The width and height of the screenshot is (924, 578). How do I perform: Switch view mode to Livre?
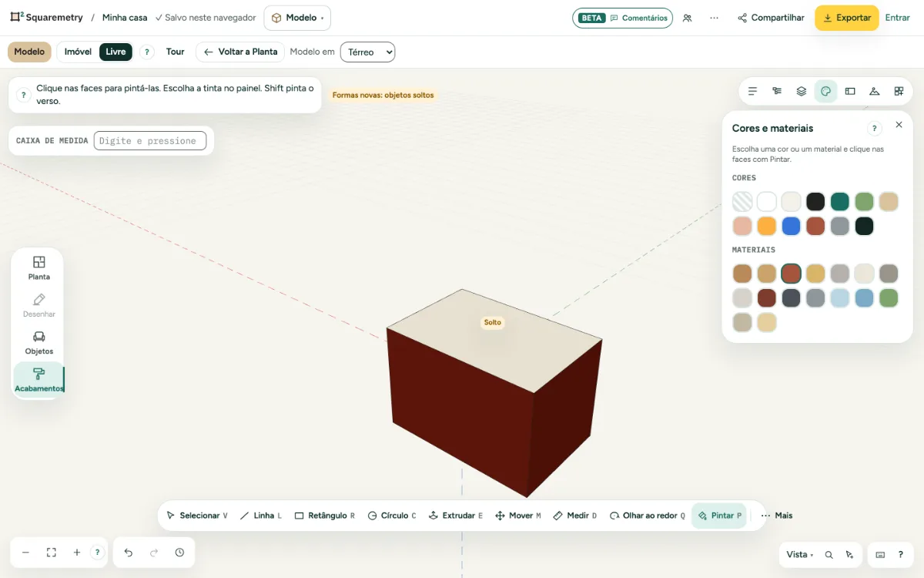click(115, 52)
